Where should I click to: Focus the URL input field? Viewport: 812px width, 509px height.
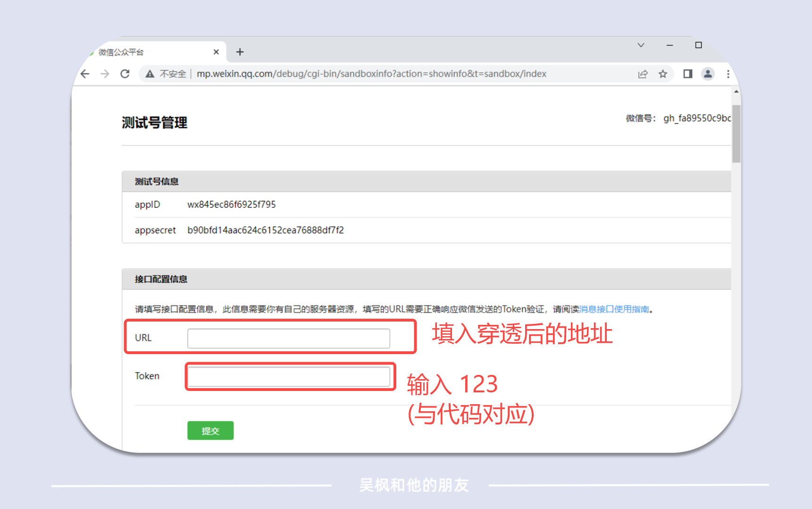pyautogui.click(x=289, y=338)
